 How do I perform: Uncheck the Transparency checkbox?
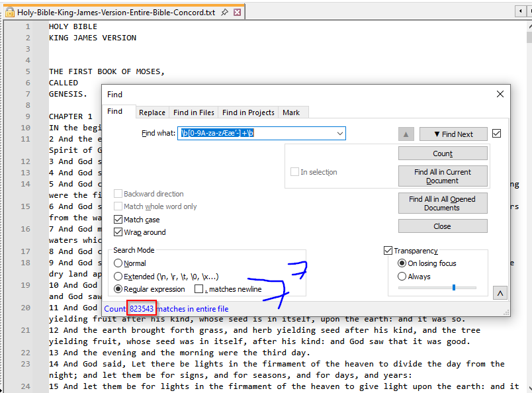(x=388, y=251)
